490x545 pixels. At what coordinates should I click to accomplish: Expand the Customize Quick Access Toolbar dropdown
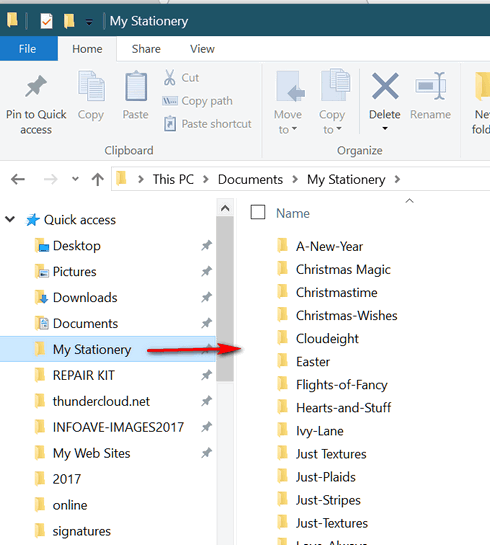[89, 22]
